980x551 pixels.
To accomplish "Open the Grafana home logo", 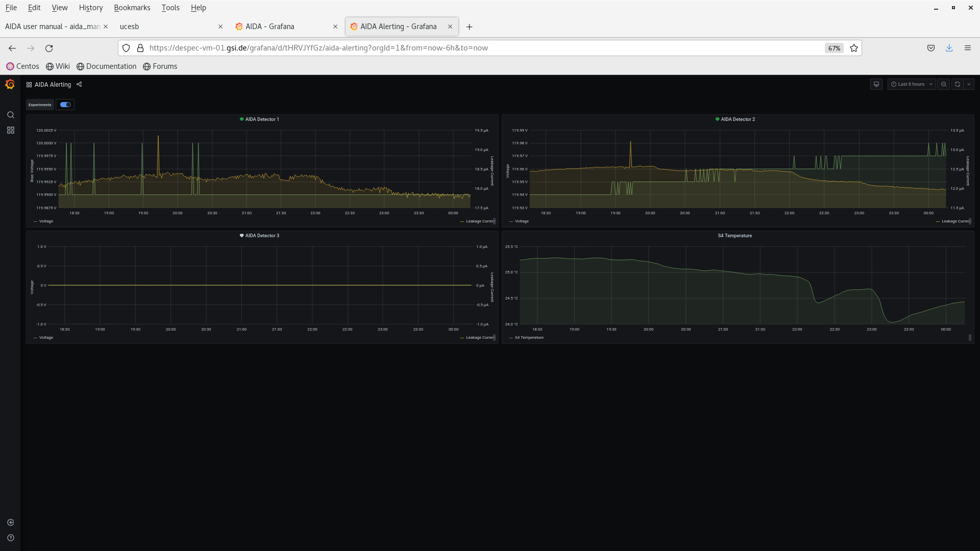I will coord(10,84).
